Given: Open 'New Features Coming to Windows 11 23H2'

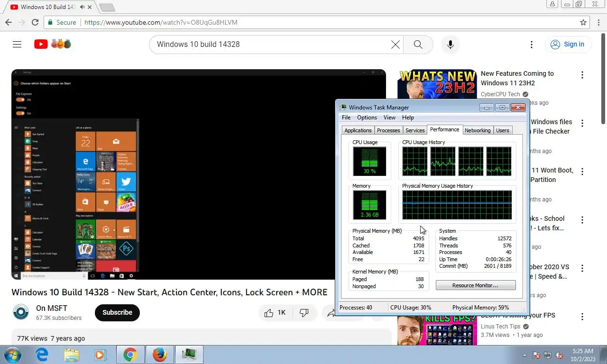Looking at the screenshot, I should click(x=517, y=78).
